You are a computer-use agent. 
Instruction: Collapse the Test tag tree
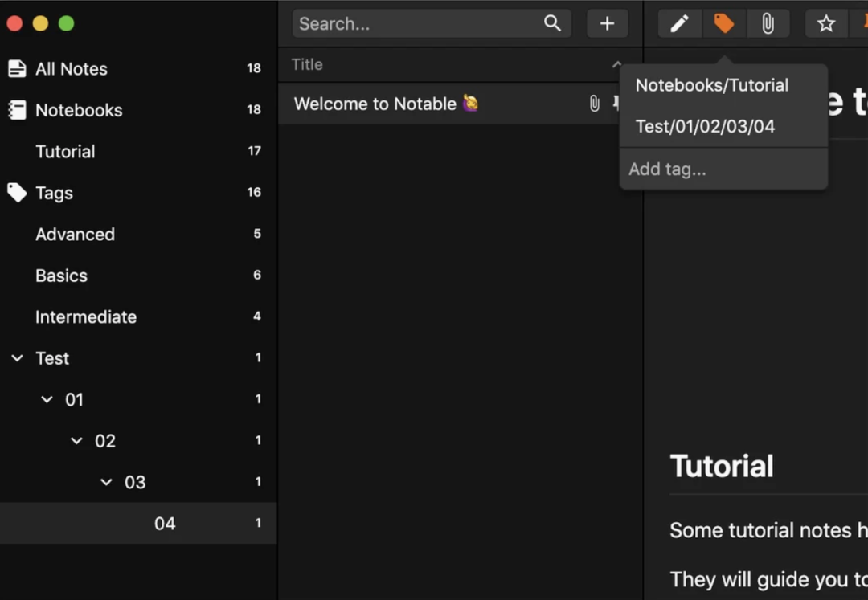[x=17, y=357]
